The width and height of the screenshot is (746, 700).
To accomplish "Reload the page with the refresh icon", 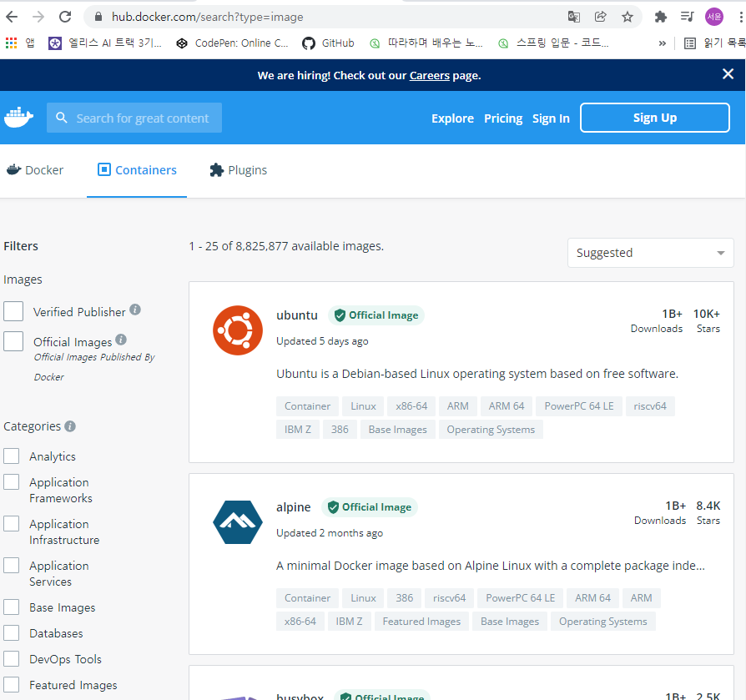I will 65,18.
